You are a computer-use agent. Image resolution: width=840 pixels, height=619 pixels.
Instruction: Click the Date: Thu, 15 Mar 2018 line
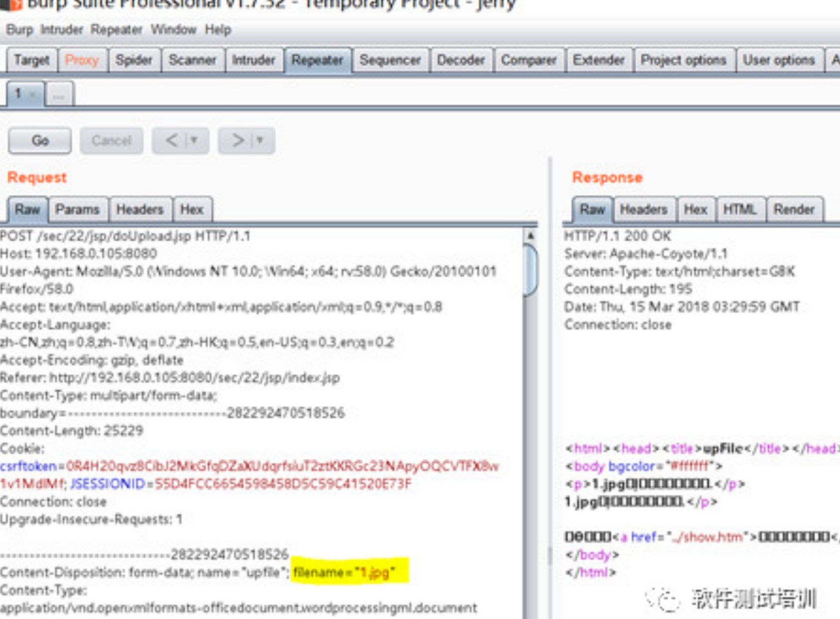pyautogui.click(x=682, y=307)
